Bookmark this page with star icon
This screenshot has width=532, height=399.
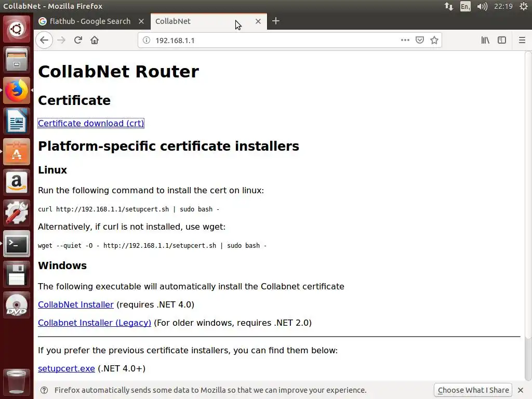coord(434,41)
